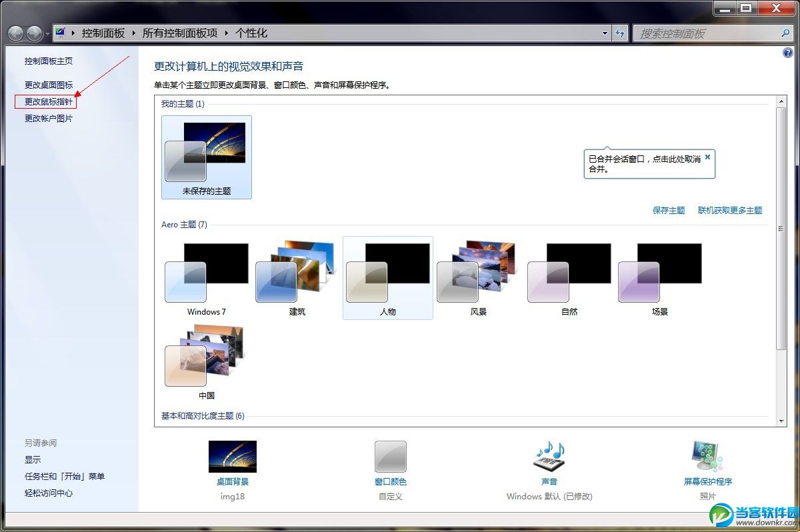Click the Forward navigation arrow
This screenshot has width=800, height=532.
tap(34, 33)
